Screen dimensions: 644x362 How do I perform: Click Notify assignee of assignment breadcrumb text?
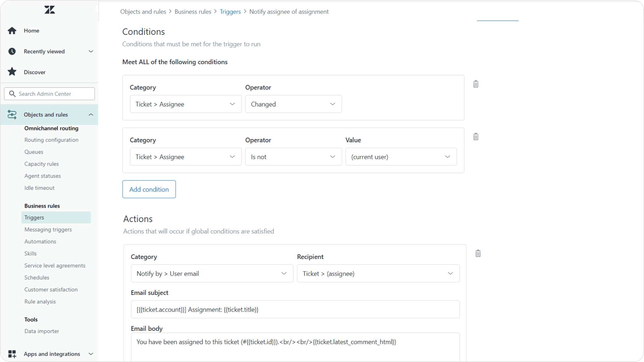(289, 12)
